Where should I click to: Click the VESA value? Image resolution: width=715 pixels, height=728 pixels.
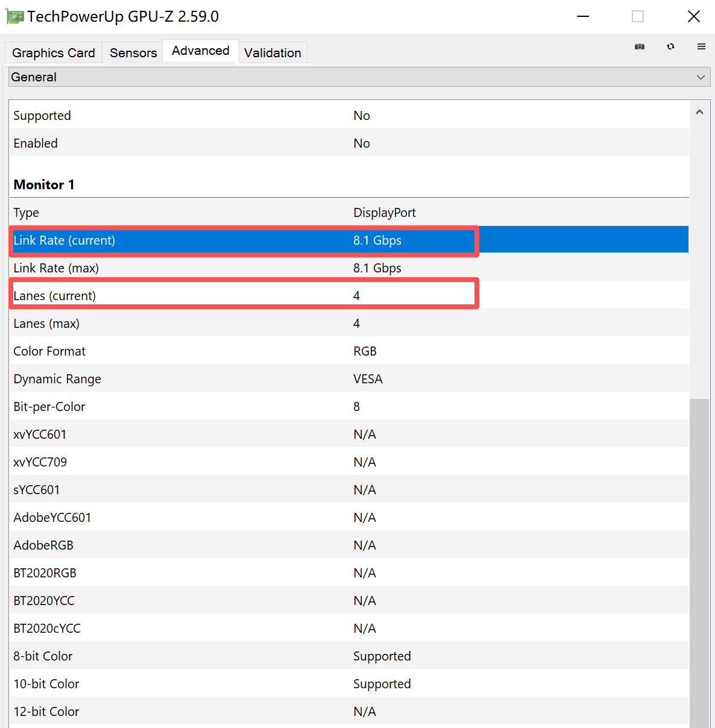coord(368,379)
